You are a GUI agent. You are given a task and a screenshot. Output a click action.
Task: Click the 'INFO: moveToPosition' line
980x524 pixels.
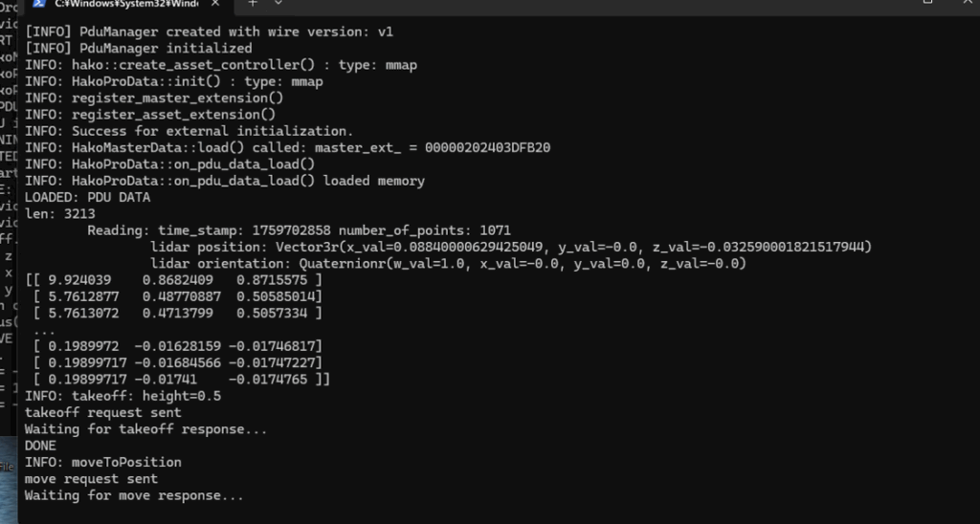[103, 462]
